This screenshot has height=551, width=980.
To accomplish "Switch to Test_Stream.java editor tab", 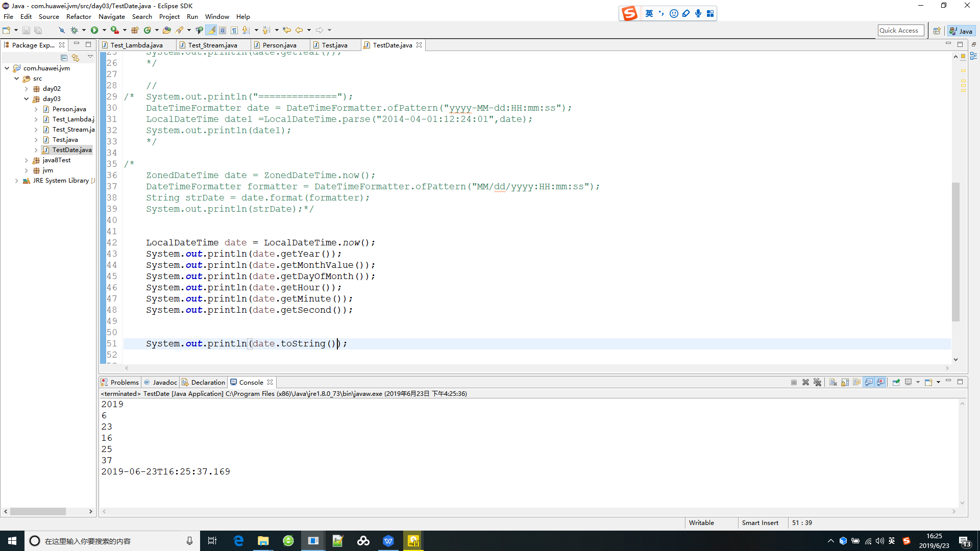I will coord(212,45).
